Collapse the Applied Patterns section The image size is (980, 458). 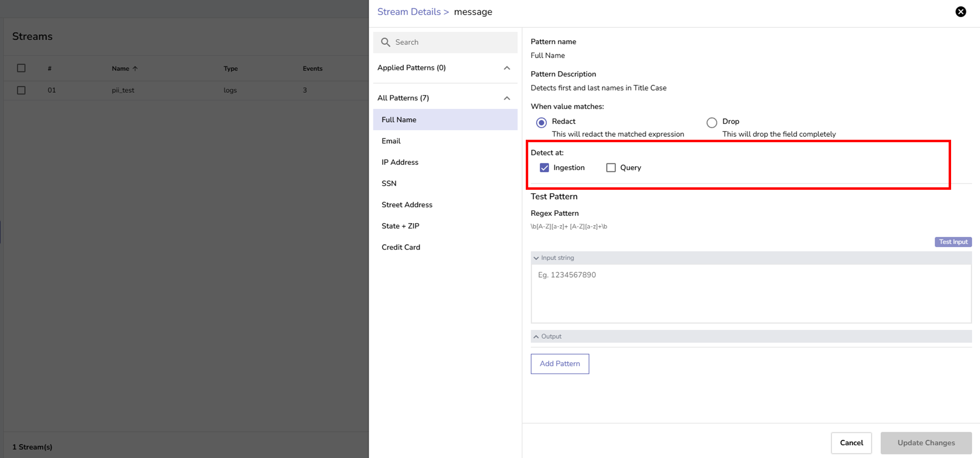pos(507,68)
